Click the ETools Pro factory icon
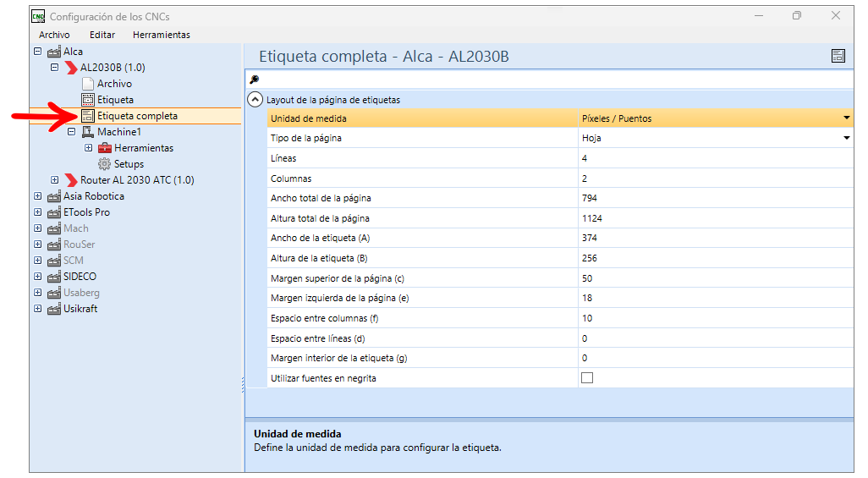Screen dimensions: 868x478 [53, 212]
